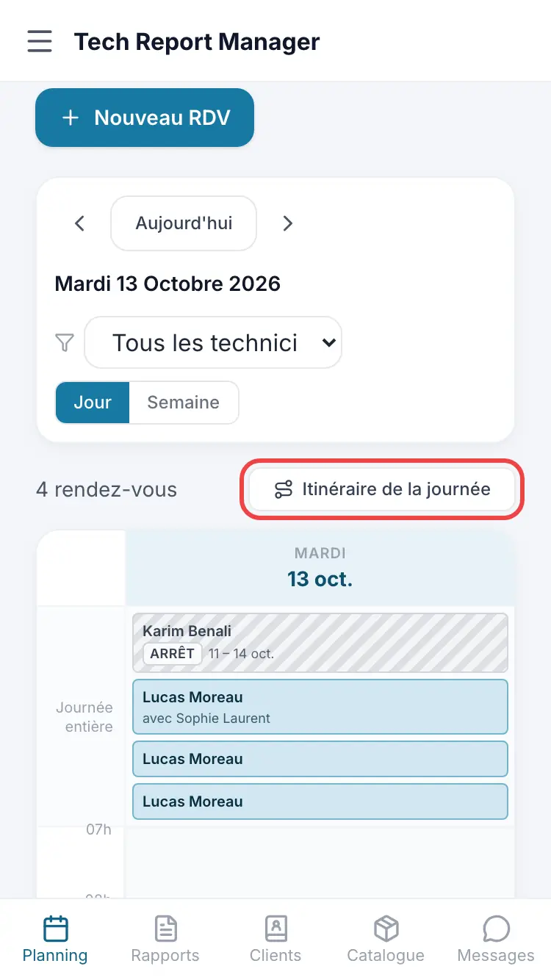Viewport: 551px width, 980px height.
Task: Expand the Tous les techniciens dropdown
Action: pyautogui.click(x=213, y=342)
